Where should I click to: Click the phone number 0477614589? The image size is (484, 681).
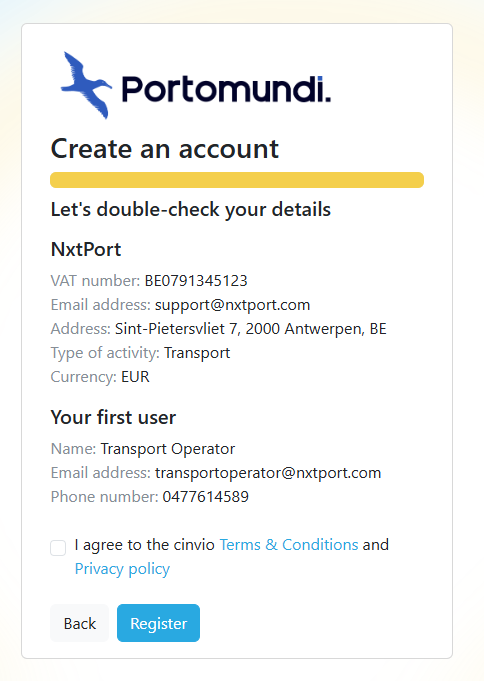pyautogui.click(x=206, y=497)
